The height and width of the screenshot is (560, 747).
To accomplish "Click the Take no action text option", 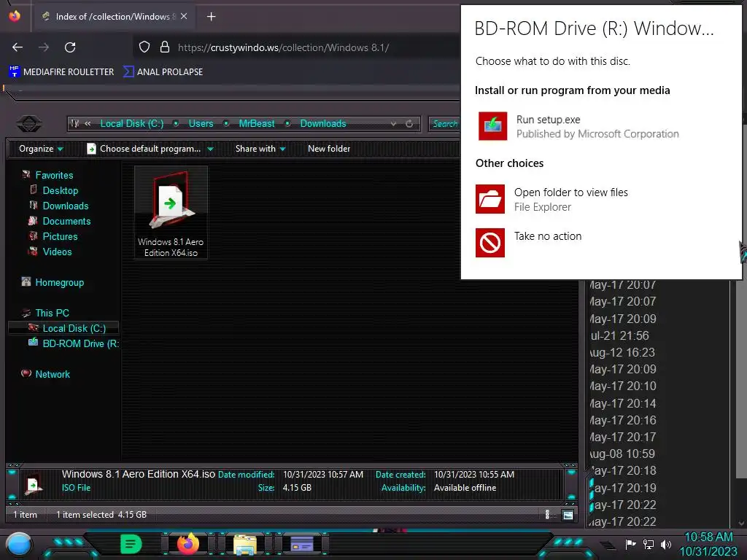I will click(x=547, y=236).
